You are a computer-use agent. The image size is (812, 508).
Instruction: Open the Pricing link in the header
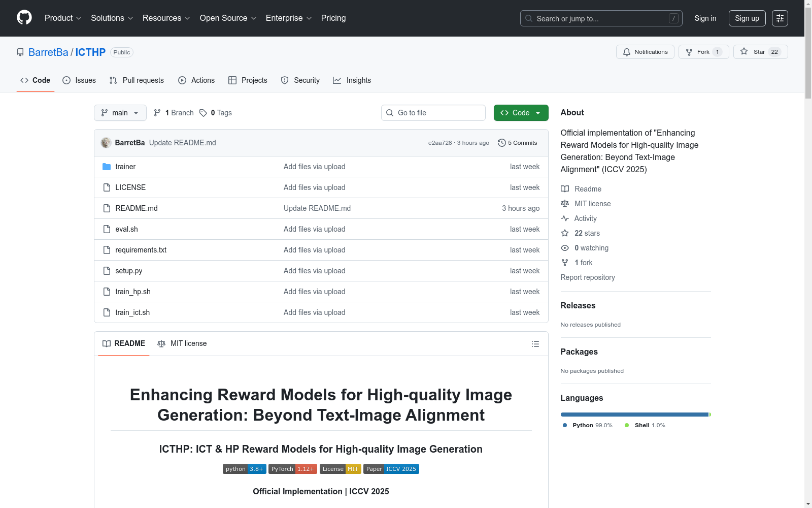(x=333, y=18)
